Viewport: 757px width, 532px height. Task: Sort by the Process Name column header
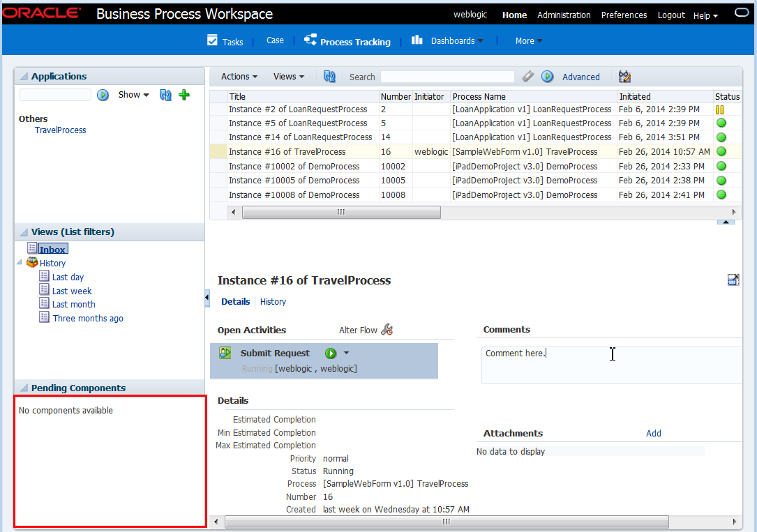pyautogui.click(x=534, y=96)
